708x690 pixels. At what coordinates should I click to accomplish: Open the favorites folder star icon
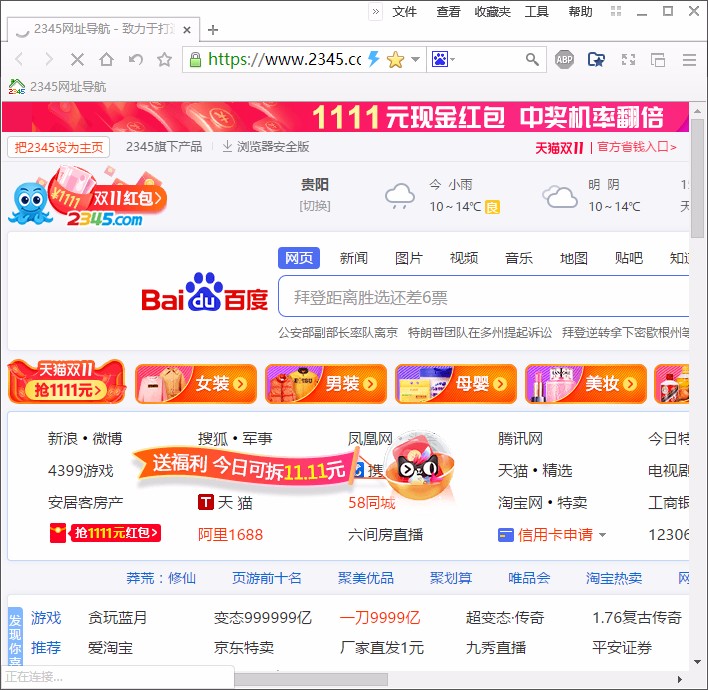(x=596, y=59)
